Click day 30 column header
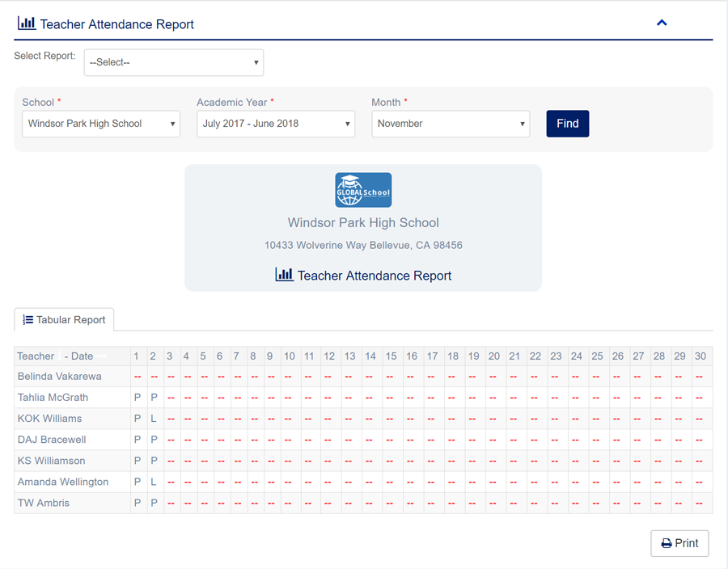The height and width of the screenshot is (569, 728). pyautogui.click(x=700, y=356)
